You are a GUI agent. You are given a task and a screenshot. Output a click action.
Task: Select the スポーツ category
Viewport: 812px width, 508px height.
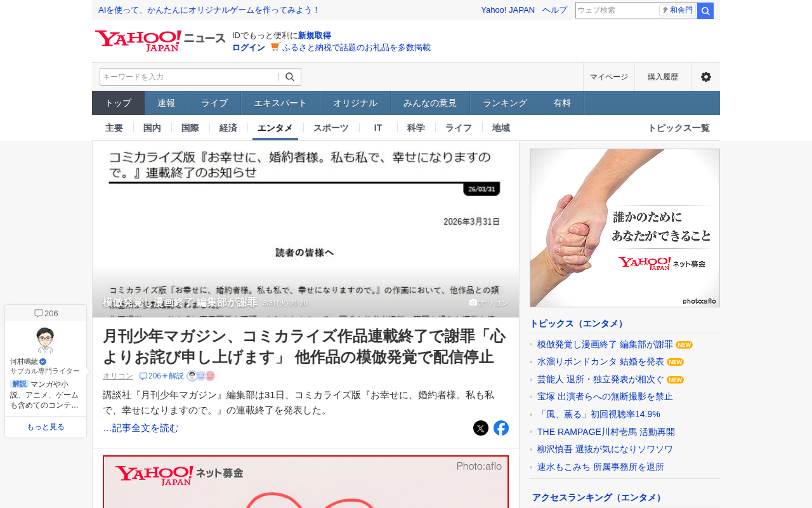pyautogui.click(x=331, y=128)
